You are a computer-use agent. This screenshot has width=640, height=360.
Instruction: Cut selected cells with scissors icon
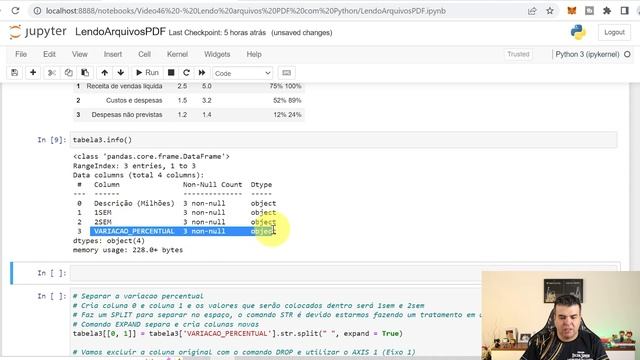pyautogui.click(x=51, y=73)
